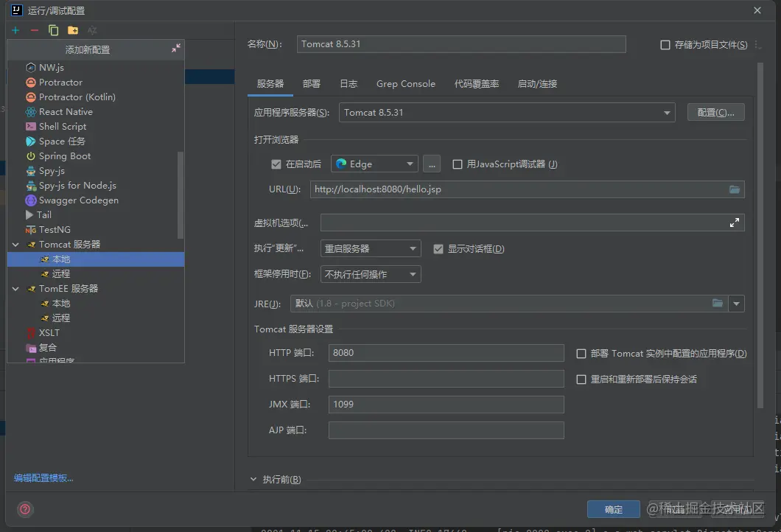The height and width of the screenshot is (532, 781).
Task: Open the Edge browser dropdown
Action: coord(374,164)
